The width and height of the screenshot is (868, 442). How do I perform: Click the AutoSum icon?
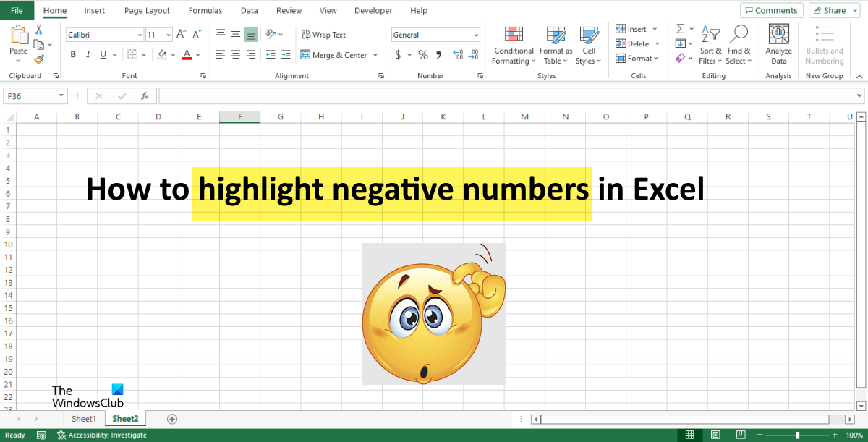678,29
